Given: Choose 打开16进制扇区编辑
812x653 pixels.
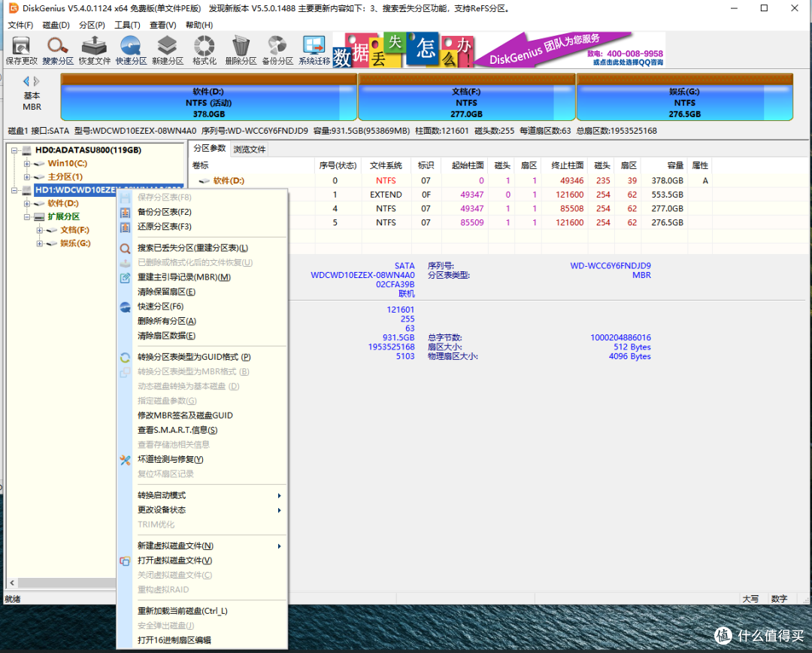Looking at the screenshot, I should (x=202, y=640).
